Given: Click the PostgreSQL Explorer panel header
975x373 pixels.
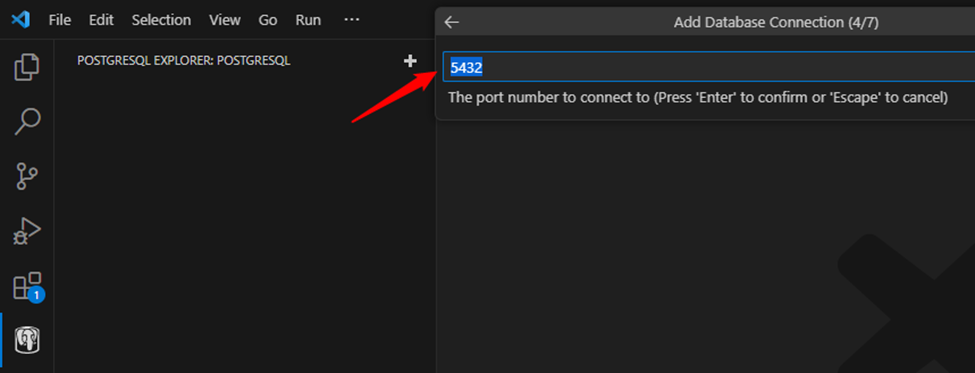Looking at the screenshot, I should [183, 61].
